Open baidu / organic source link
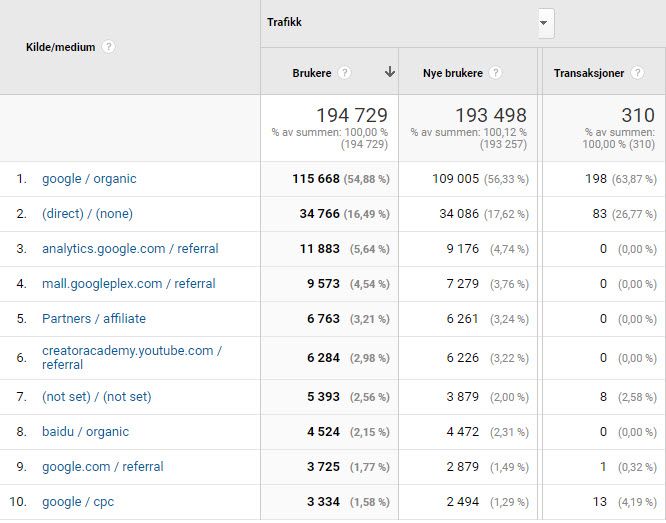The width and height of the screenshot is (666, 523). (x=85, y=432)
